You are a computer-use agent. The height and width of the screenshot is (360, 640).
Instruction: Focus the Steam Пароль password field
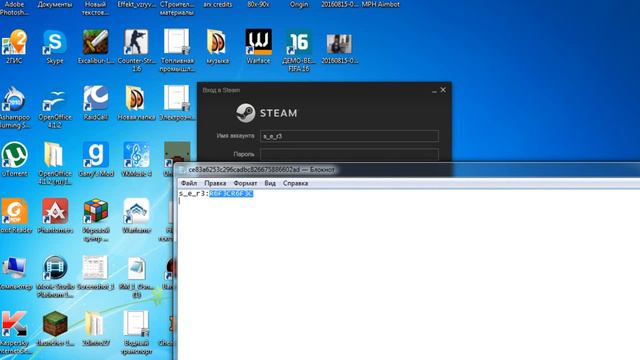point(349,155)
